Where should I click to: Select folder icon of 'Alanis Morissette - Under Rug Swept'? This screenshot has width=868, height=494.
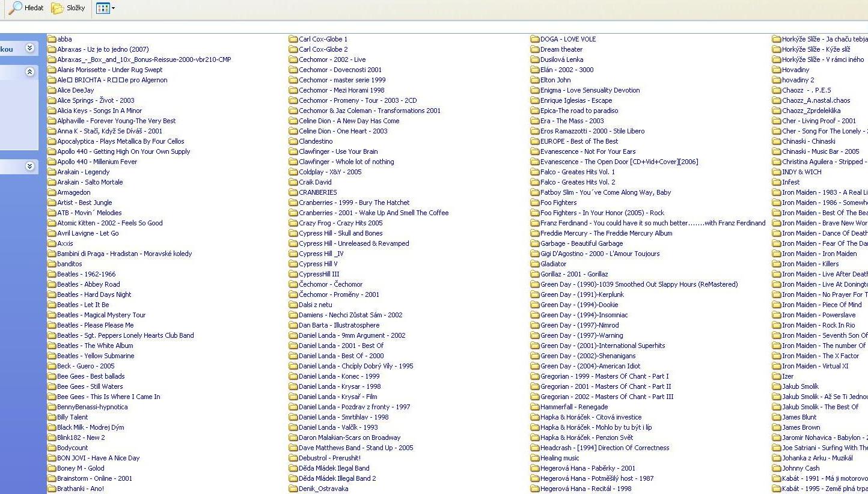point(52,70)
